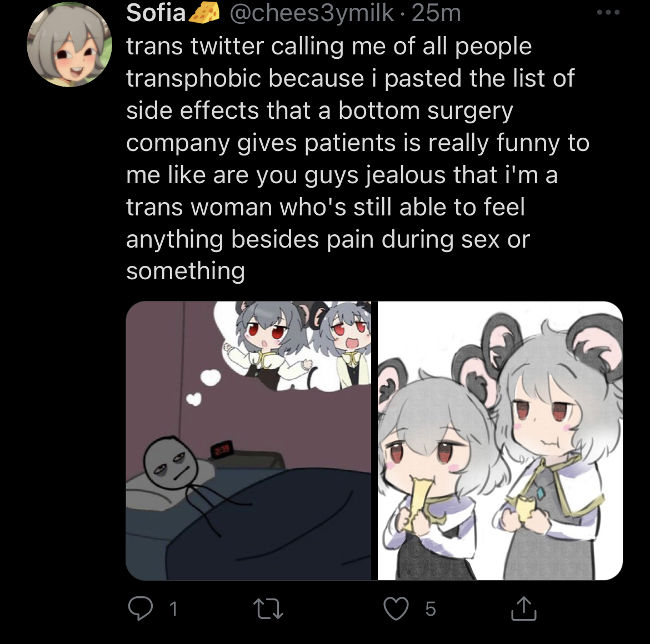
Task: Open the three-dot more options menu
Action: (608, 12)
